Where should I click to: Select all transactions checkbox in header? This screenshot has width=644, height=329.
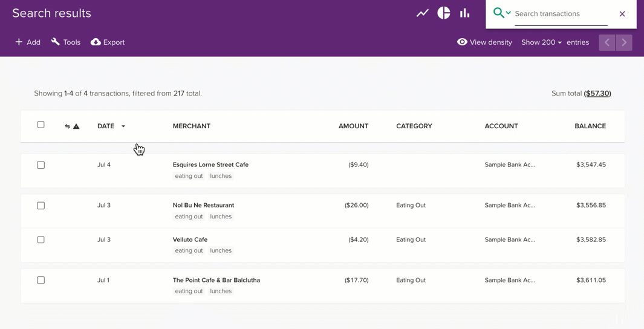coord(41,125)
